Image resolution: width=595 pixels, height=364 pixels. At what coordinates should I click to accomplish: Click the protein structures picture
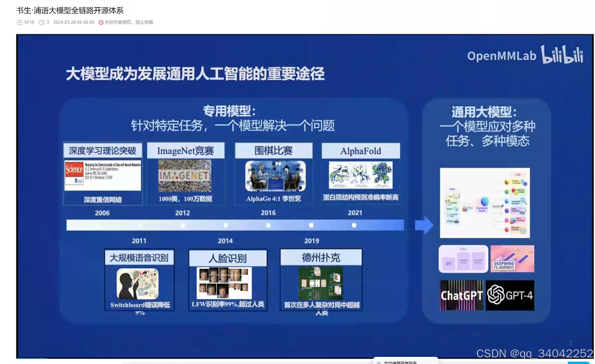click(x=361, y=175)
